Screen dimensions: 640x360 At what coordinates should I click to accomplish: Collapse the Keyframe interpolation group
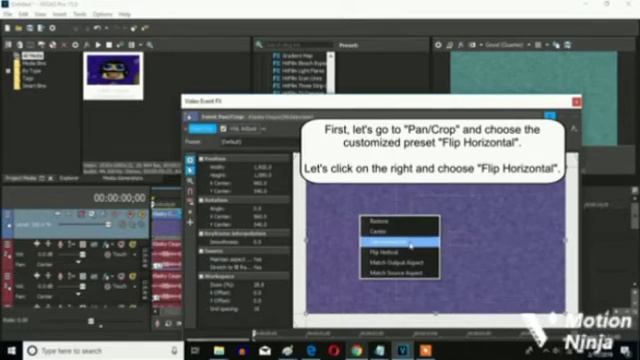click(x=201, y=234)
